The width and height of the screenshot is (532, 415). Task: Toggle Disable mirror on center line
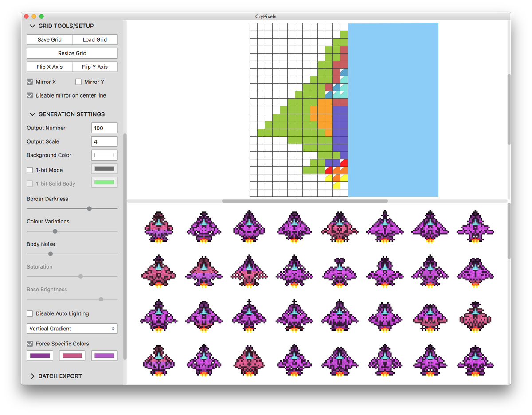30,95
